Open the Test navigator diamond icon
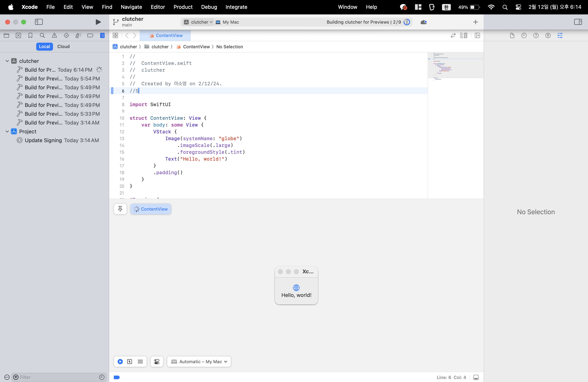Viewport: 588px width, 382px height. click(x=66, y=35)
